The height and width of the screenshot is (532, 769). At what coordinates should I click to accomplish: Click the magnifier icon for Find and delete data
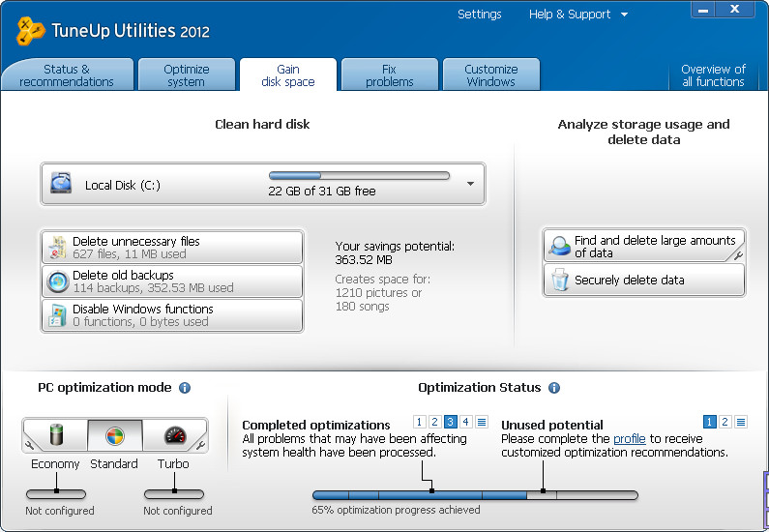coord(559,246)
